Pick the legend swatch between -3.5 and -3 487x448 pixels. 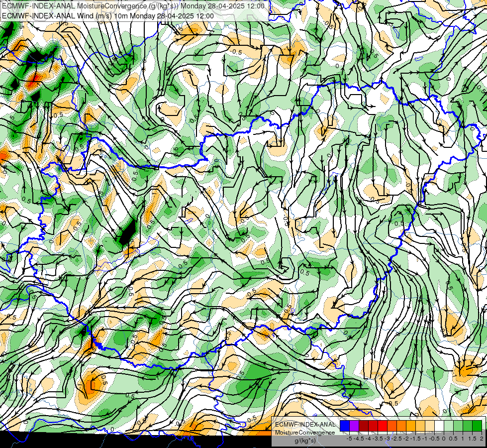pos(383,426)
